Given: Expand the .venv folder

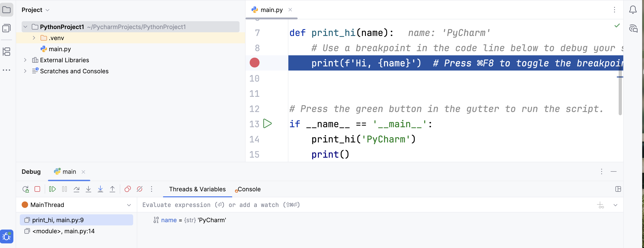Looking at the screenshot, I should (x=34, y=38).
